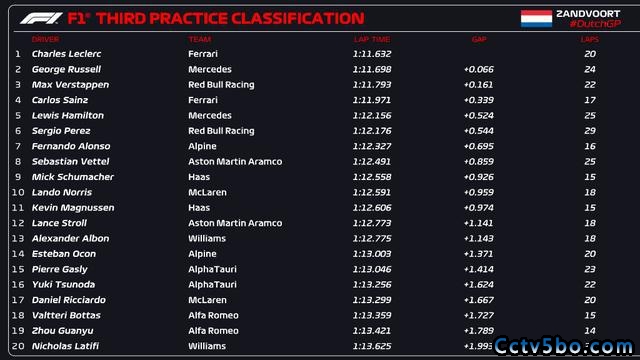This screenshot has width=640, height=360.
Task: Click driver name Max Verstappen
Action: (70, 84)
